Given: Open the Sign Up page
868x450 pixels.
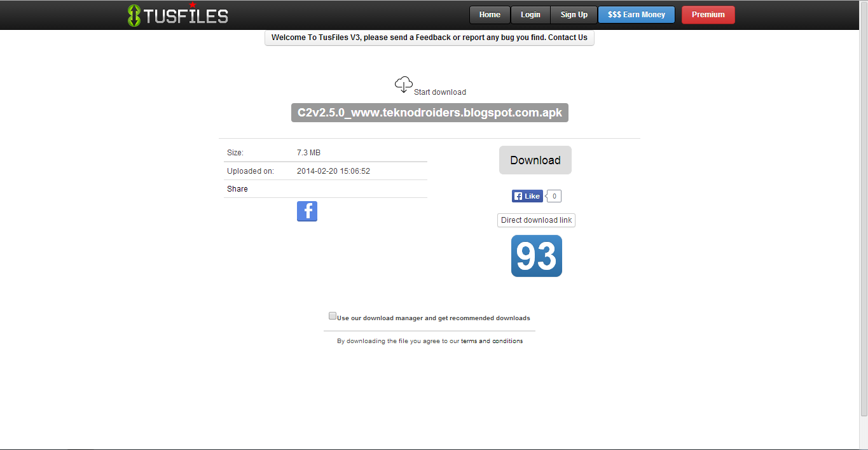Looking at the screenshot, I should coord(573,14).
